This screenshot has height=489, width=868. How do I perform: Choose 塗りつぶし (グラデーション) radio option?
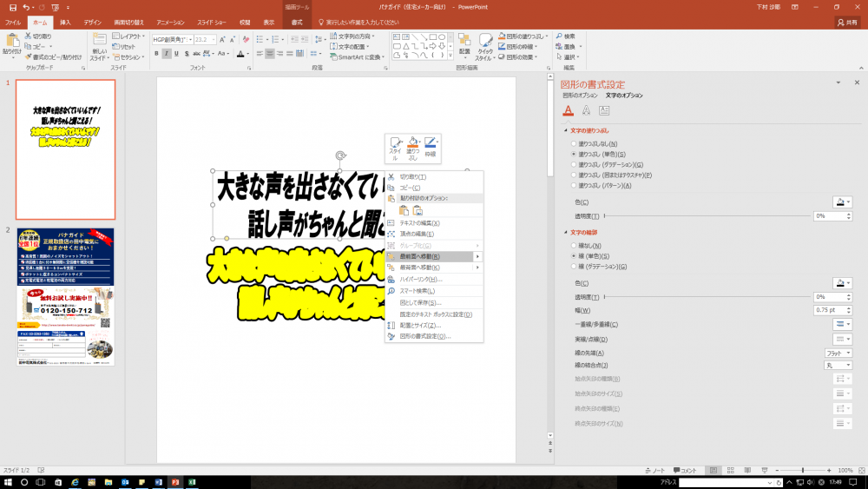click(x=572, y=164)
